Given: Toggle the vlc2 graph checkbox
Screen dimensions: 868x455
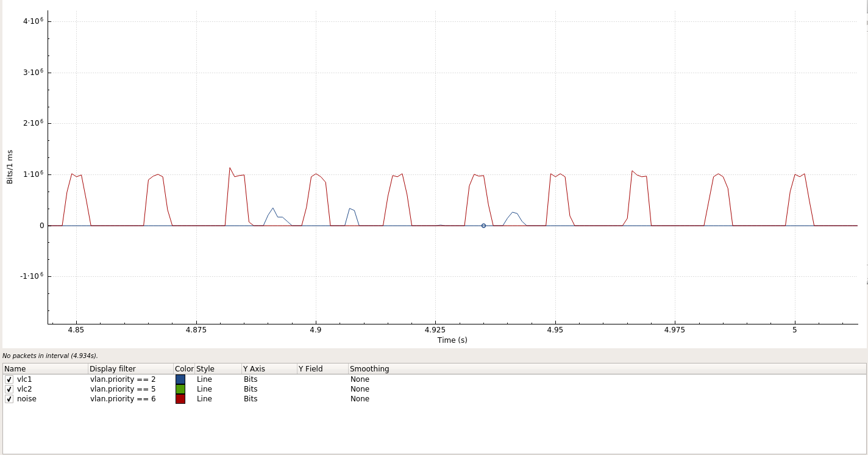Looking at the screenshot, I should pyautogui.click(x=9, y=389).
